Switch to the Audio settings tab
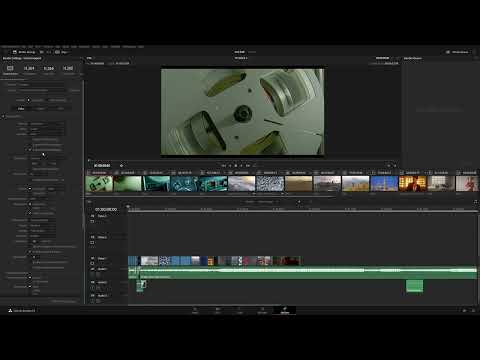 [x=41, y=109]
